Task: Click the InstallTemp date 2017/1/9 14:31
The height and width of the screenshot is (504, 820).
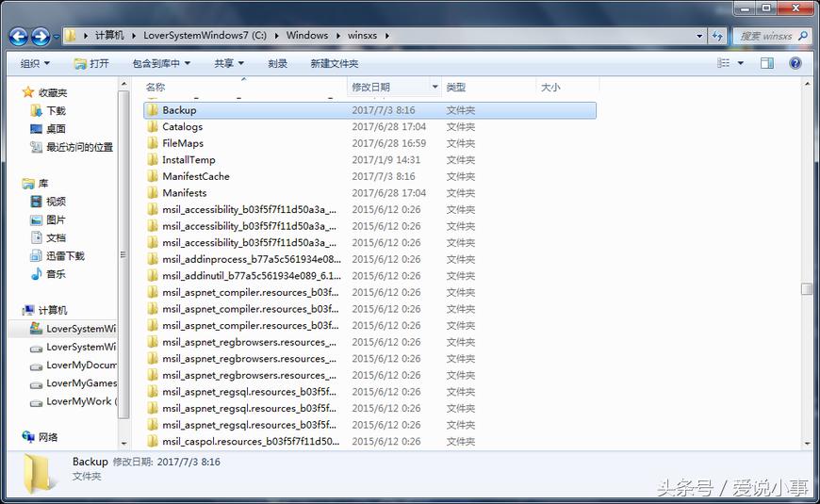Action: point(385,160)
